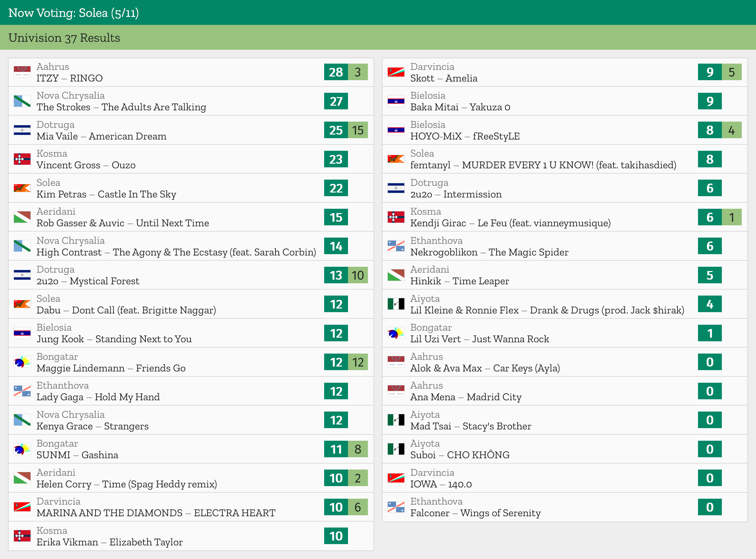
Task: Click the song title Nekrogoblikon – The Magic Spider
Action: [x=489, y=252]
